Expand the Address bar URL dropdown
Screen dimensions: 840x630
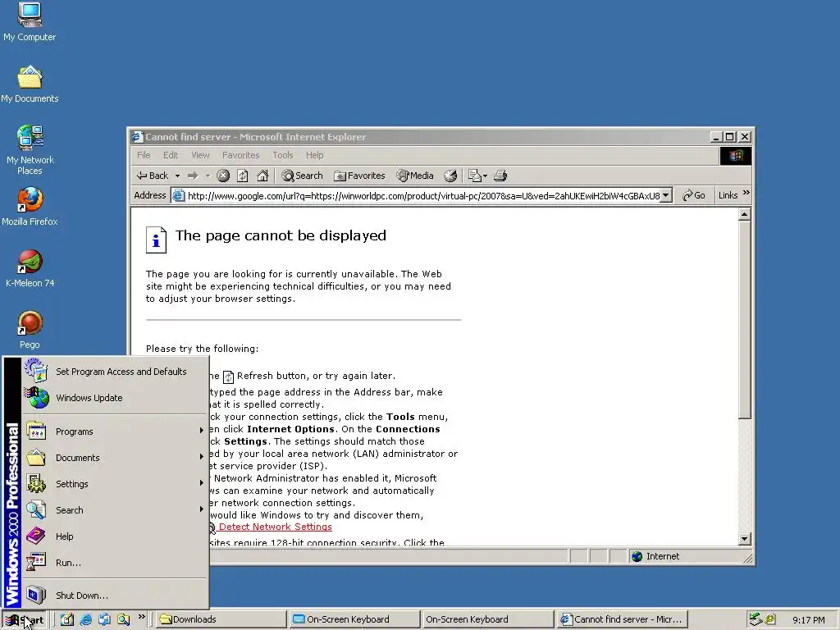point(666,195)
